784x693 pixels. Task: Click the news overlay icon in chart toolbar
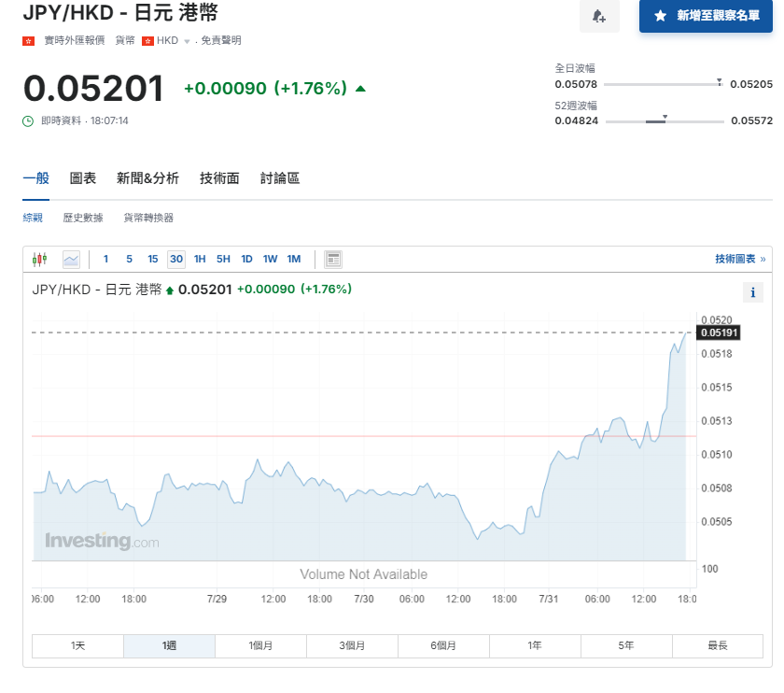pyautogui.click(x=333, y=259)
